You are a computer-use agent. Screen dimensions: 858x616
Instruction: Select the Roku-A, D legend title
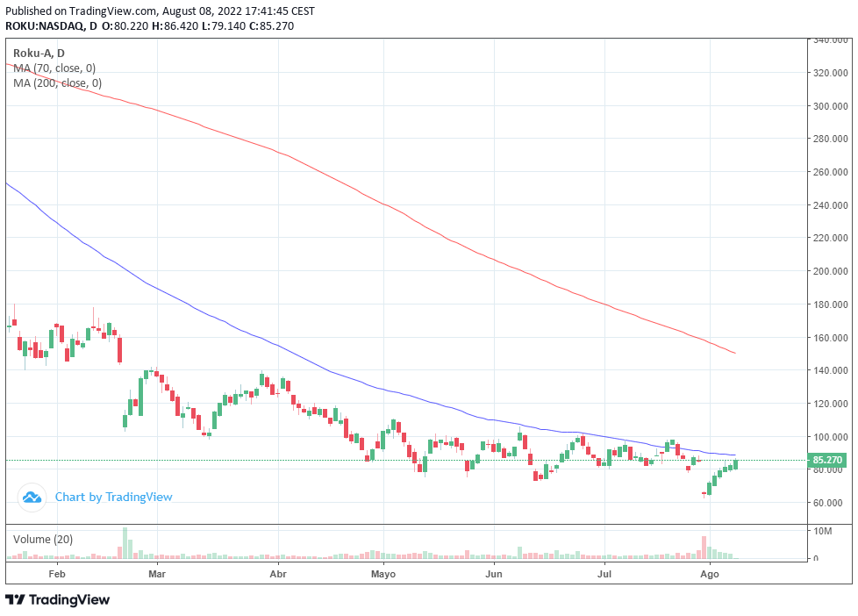39,54
